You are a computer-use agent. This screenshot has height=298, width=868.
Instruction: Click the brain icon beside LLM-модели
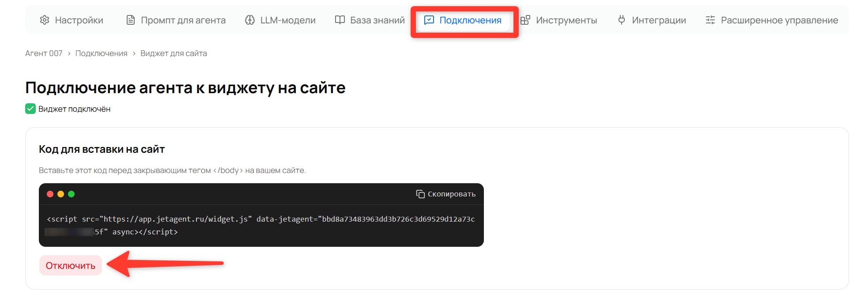pyautogui.click(x=250, y=20)
